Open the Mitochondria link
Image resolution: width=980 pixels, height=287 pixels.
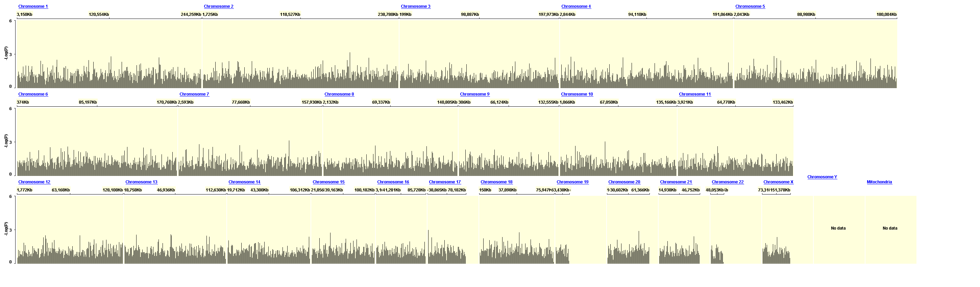[879, 182]
